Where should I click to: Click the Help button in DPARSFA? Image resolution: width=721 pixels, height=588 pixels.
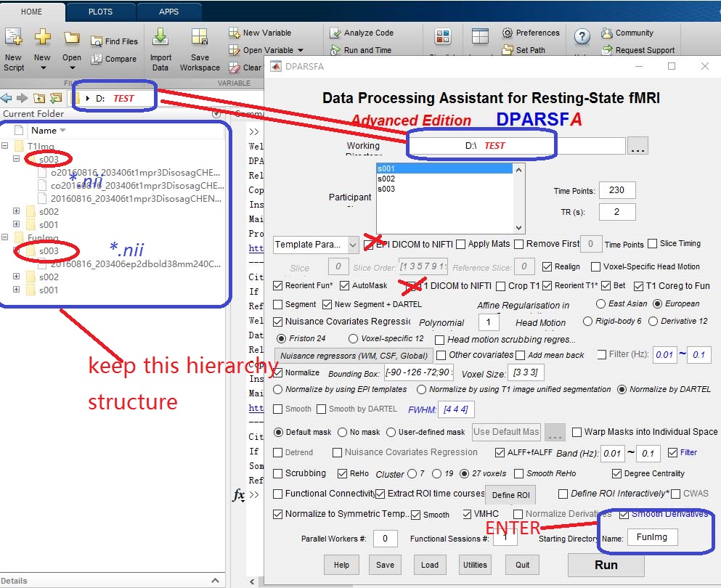(x=341, y=565)
